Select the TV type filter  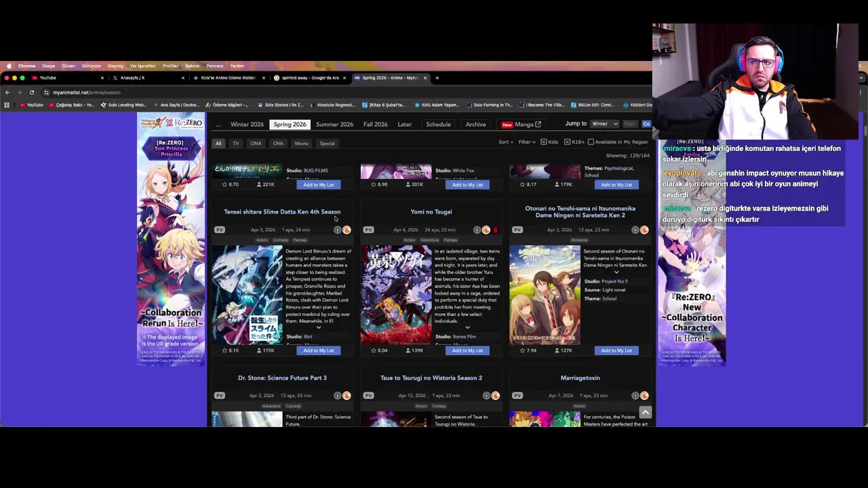236,143
